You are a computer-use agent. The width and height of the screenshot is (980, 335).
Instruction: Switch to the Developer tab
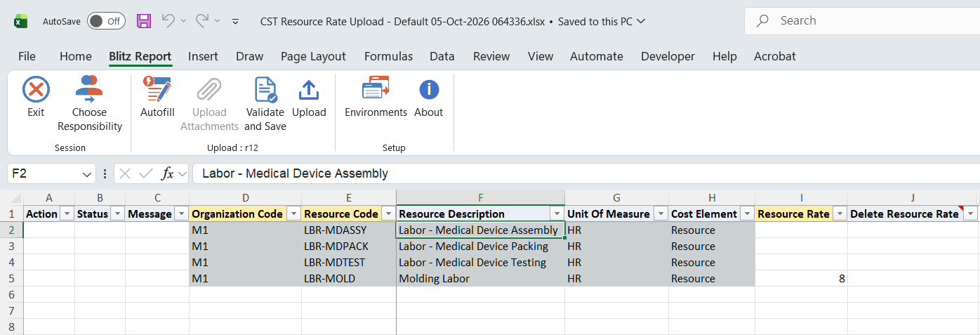tap(668, 56)
